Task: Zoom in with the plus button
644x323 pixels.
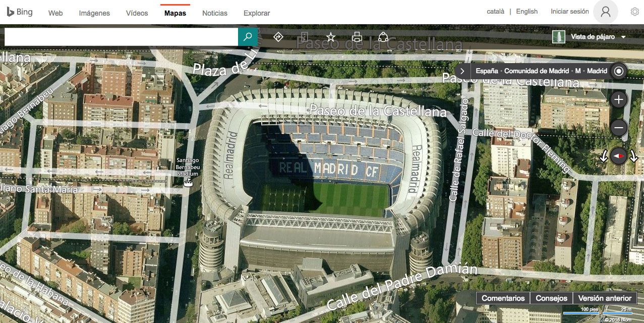Action: tap(619, 99)
